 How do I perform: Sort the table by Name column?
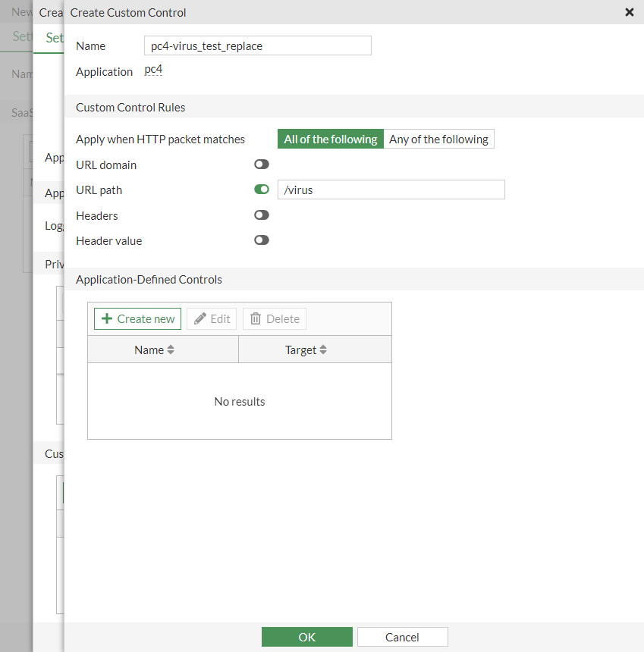click(153, 350)
